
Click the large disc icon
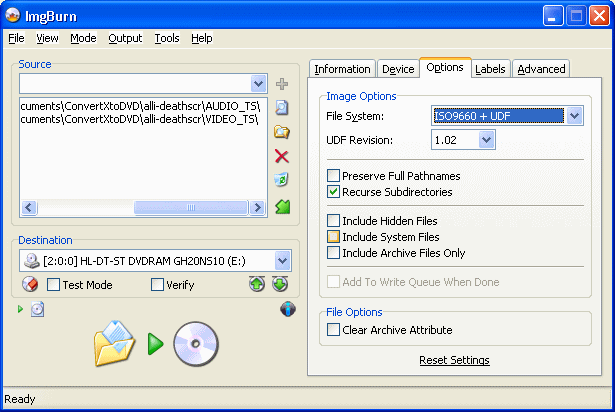coord(196,344)
